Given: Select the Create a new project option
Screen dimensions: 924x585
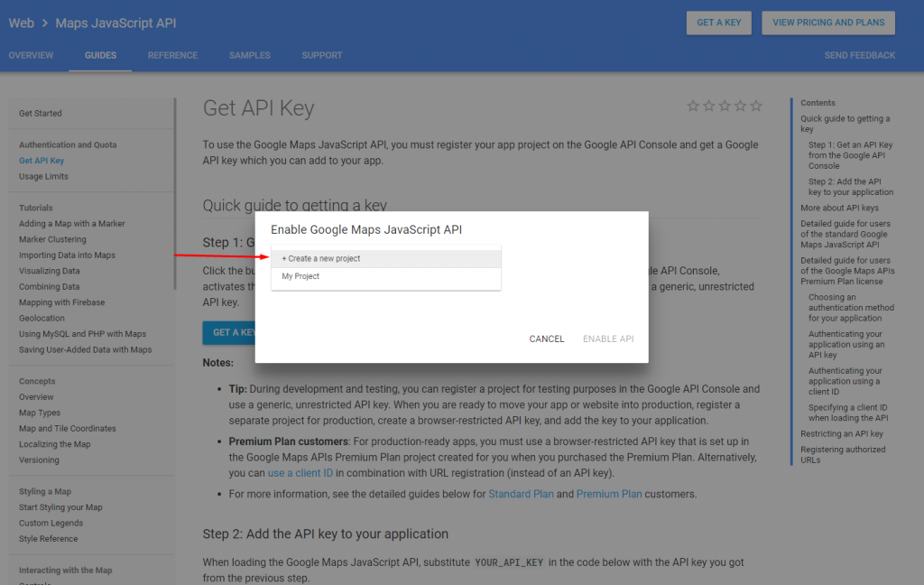Looking at the screenshot, I should [x=385, y=258].
